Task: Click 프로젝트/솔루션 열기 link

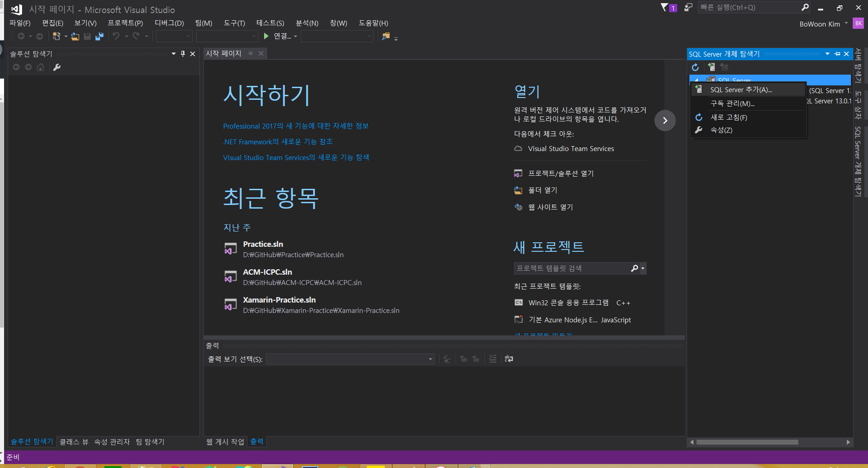Action: [561, 174]
